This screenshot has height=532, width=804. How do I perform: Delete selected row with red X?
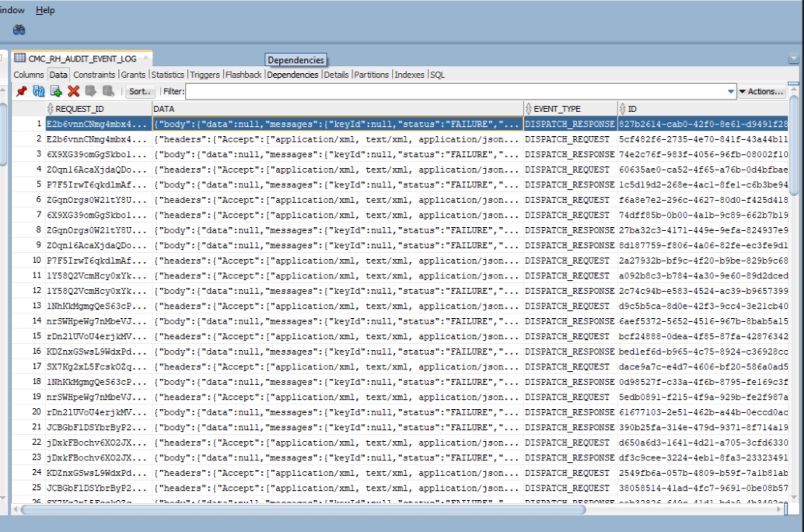74,91
